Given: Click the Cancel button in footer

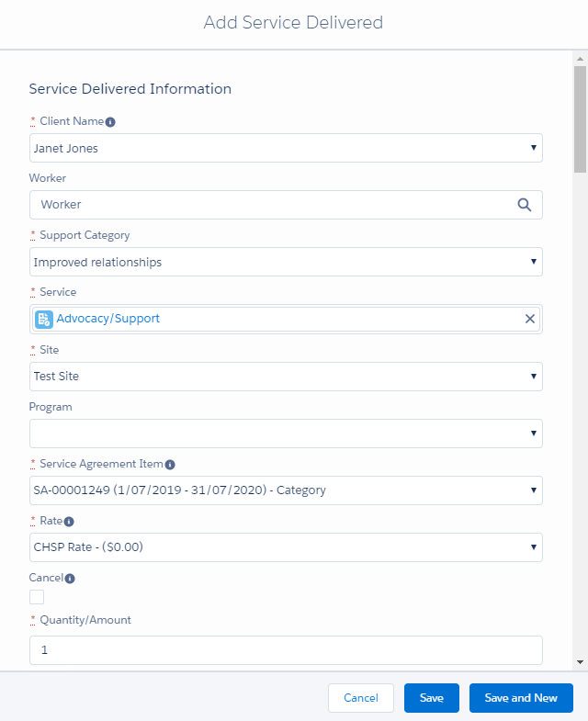Looking at the screenshot, I should [360, 698].
